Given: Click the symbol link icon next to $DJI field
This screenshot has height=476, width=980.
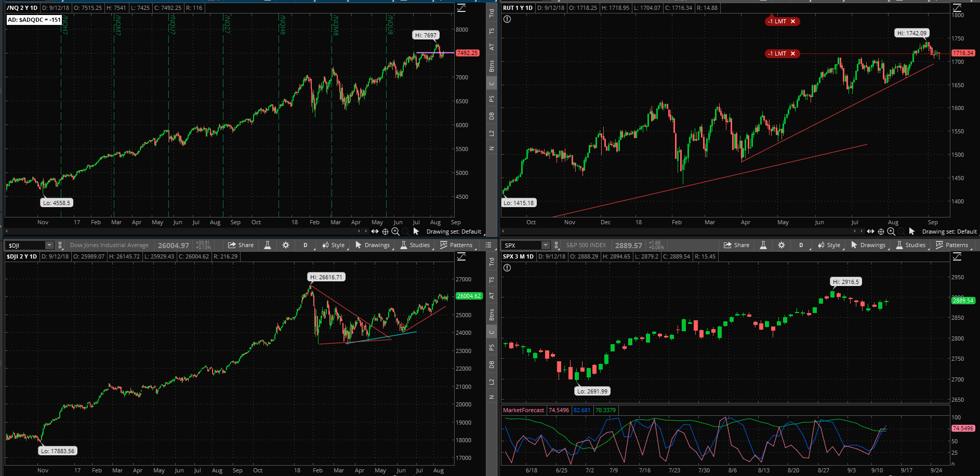Looking at the screenshot, I should coord(60,245).
